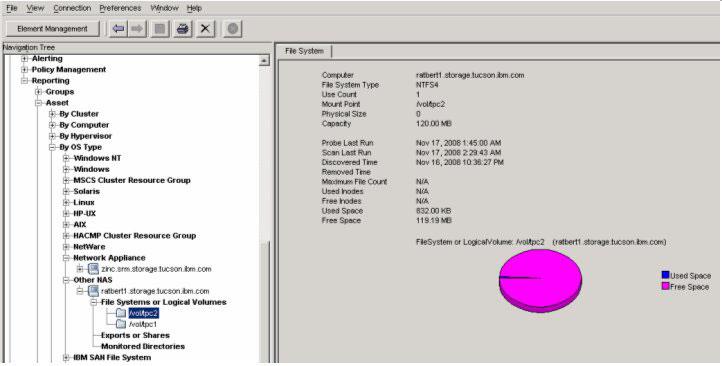The image size is (722, 366).
Task: Collapse the By OS Type node
Action: (52, 147)
